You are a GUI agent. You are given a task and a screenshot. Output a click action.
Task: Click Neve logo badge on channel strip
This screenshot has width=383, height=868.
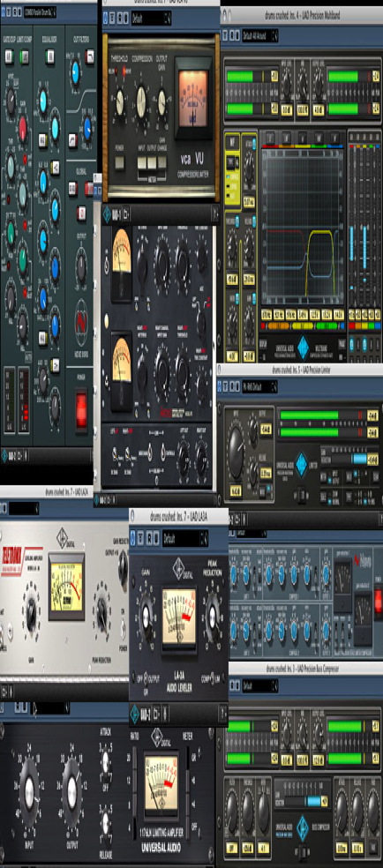[81, 325]
